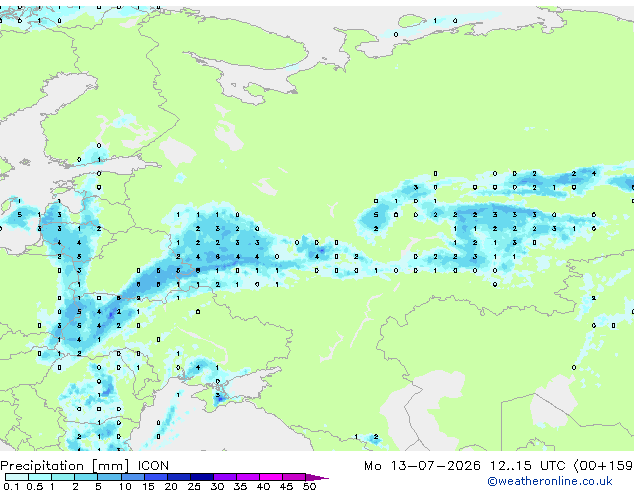The width and height of the screenshot is (634, 490).
Task: Select the 0.1–0.5 mm palest cyan legend swatch
Action: 17,477
